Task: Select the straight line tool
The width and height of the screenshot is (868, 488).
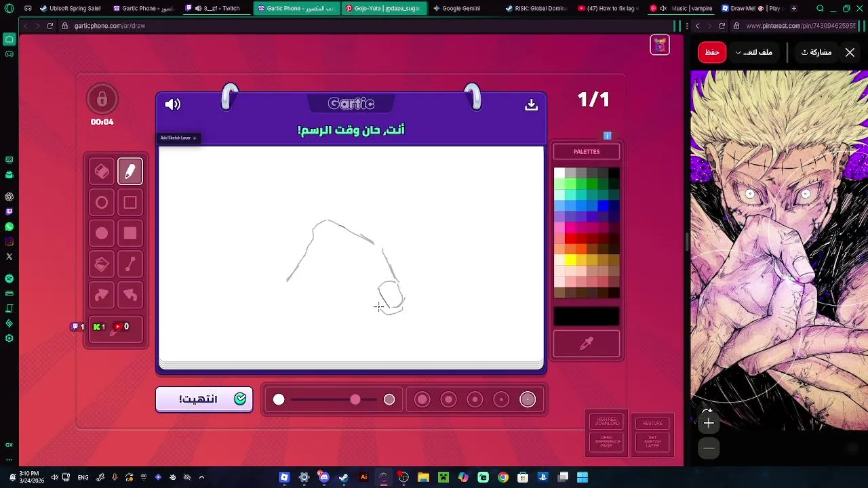Action: [x=130, y=264]
